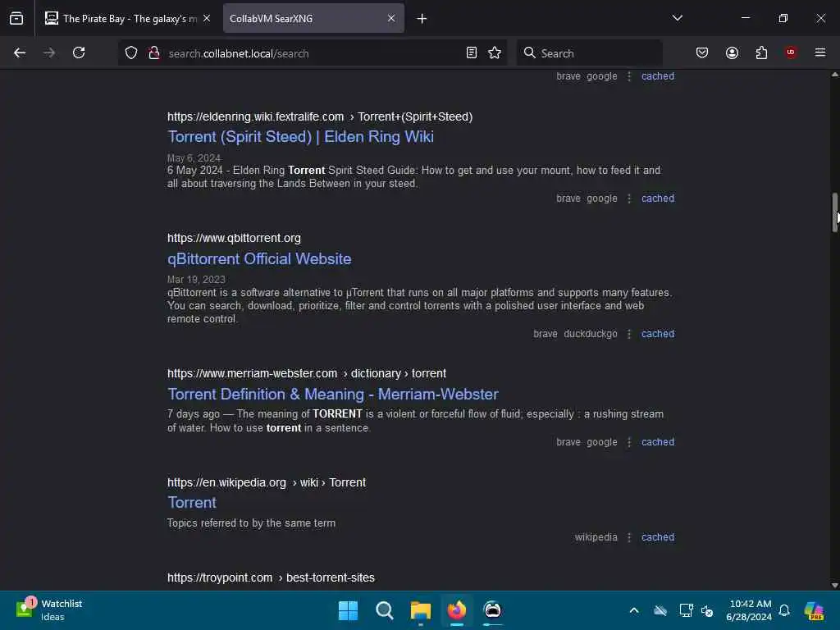Screen dimensions: 840x630
Task: Open network status tray icon
Action: (686, 610)
